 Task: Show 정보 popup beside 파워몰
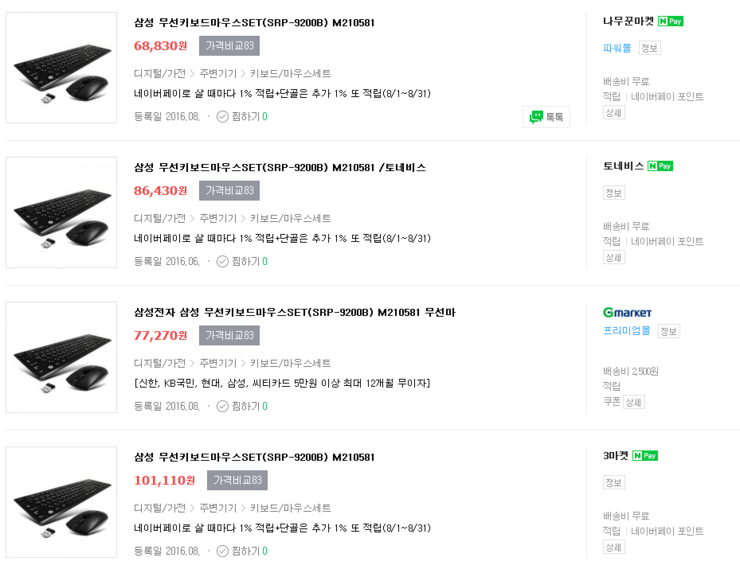click(649, 48)
